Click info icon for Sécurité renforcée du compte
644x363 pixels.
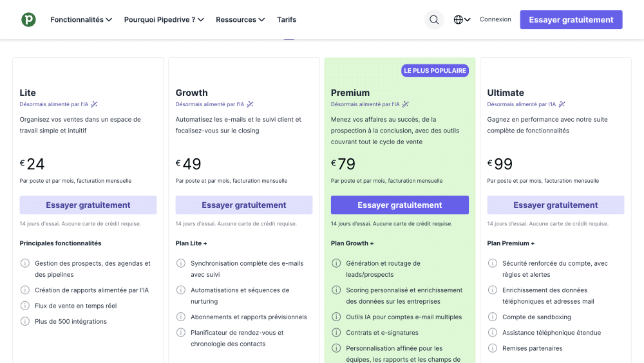click(x=493, y=263)
